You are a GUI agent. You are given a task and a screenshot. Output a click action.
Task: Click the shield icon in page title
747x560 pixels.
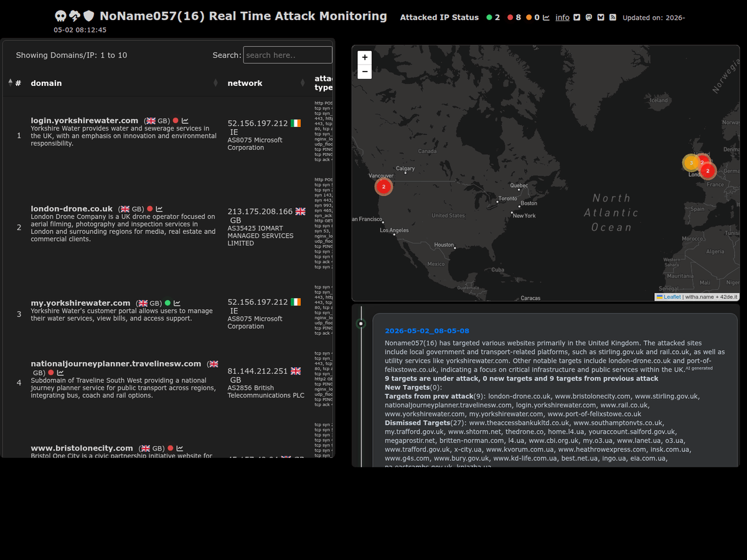pos(89,16)
